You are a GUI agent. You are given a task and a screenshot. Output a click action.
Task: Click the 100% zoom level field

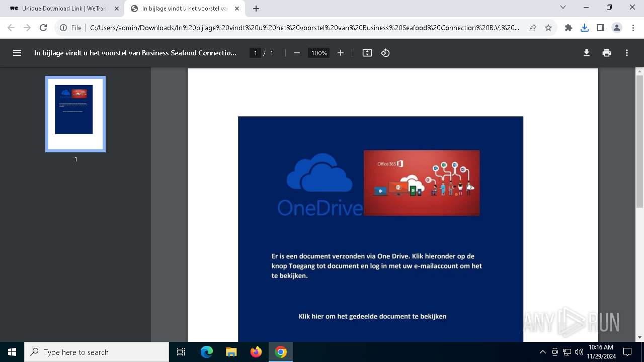(x=319, y=53)
